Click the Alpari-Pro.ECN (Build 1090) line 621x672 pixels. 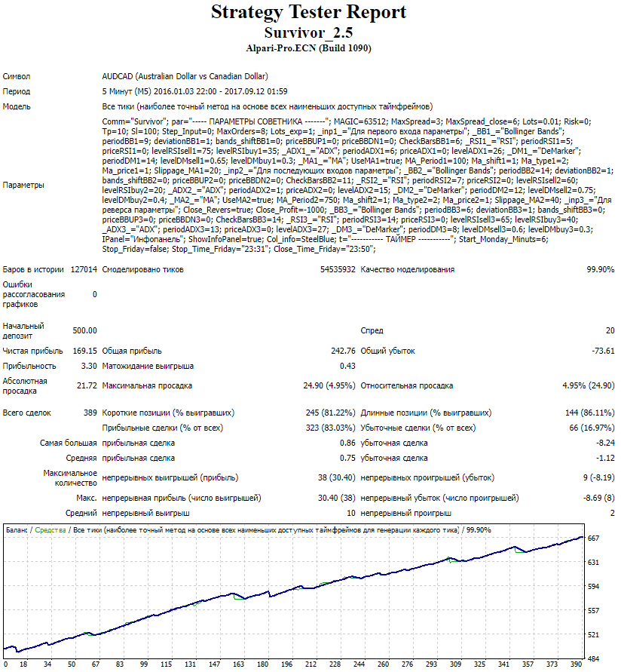308,48
